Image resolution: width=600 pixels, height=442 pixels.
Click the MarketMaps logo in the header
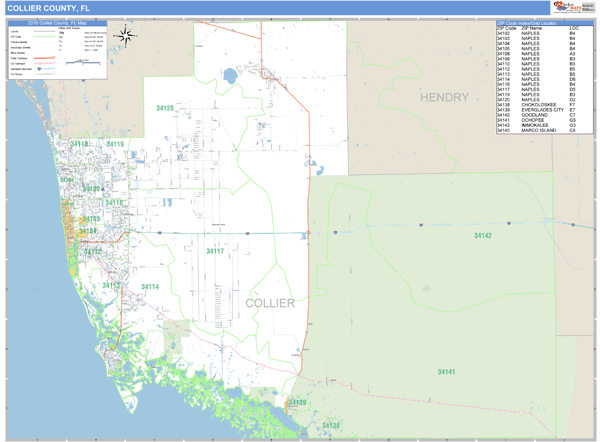point(563,6)
